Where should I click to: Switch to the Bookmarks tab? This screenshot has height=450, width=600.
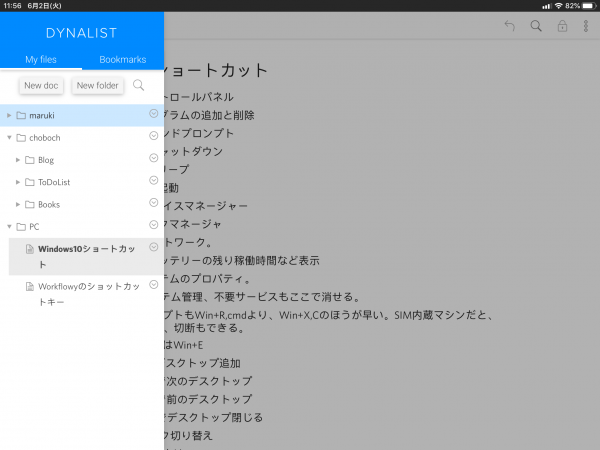point(122,60)
